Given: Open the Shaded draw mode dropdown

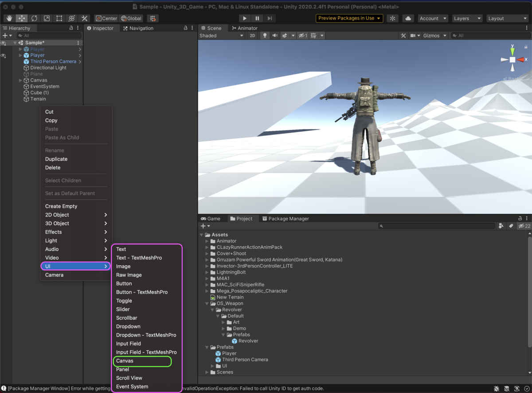Looking at the screenshot, I should 221,35.
